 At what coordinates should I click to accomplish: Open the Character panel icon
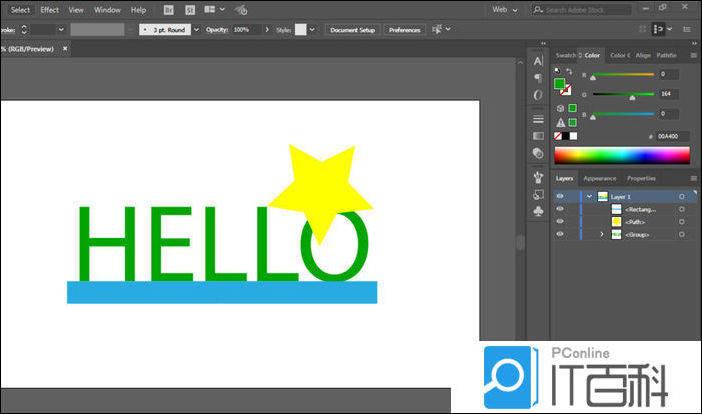pyautogui.click(x=538, y=62)
